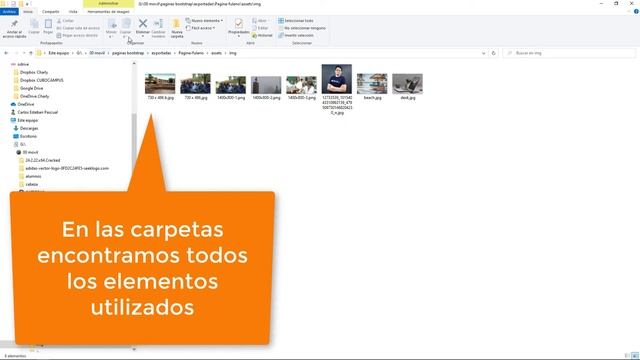This screenshot has height=360, width=640.
Task: Click the address bar refresh icon
Action: pos(493,53)
